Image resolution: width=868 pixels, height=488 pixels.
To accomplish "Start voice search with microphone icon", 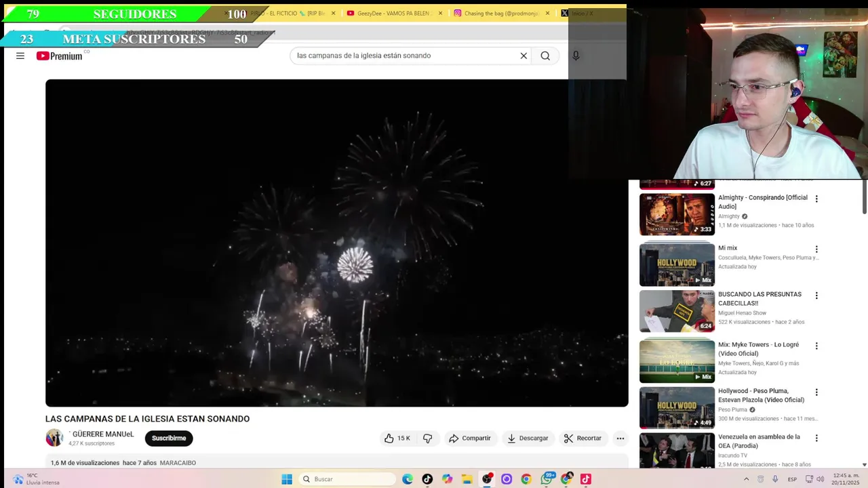I will [x=576, y=56].
